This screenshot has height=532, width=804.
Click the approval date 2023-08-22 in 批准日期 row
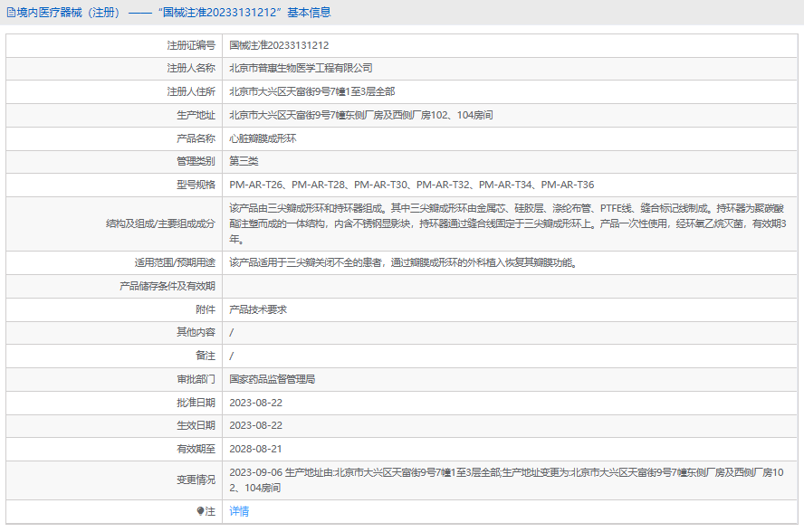(256, 403)
